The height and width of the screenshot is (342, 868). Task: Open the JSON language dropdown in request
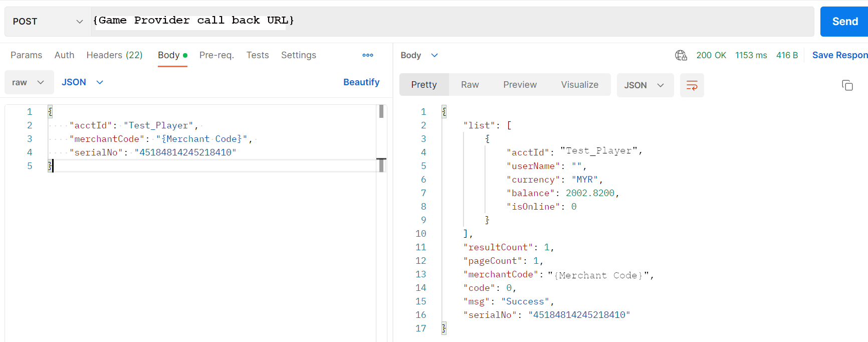click(82, 82)
